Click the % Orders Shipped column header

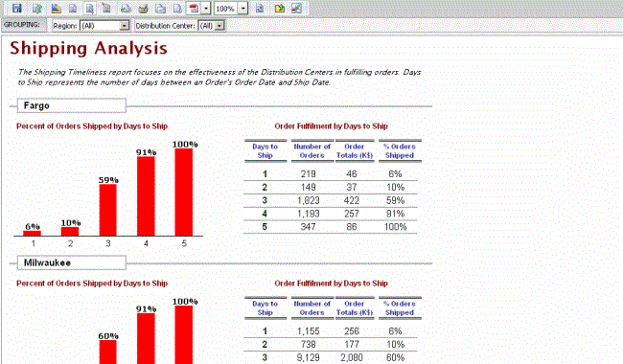400,150
